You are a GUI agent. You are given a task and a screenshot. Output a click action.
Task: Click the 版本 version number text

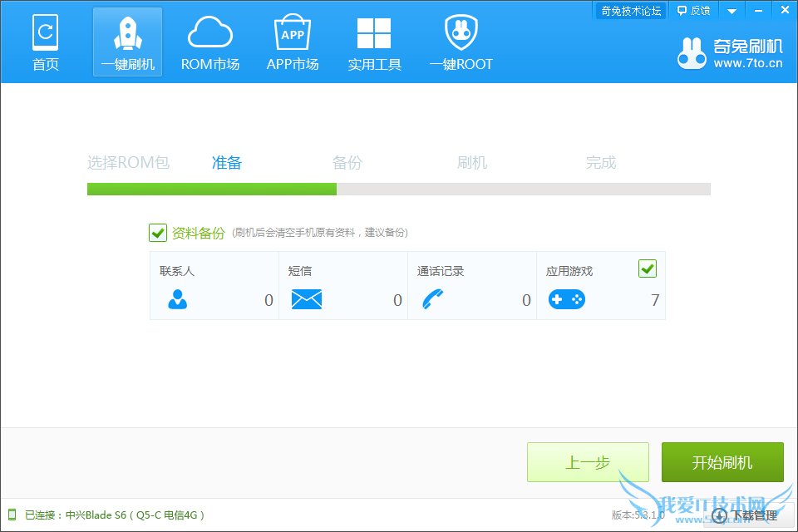pos(638,515)
